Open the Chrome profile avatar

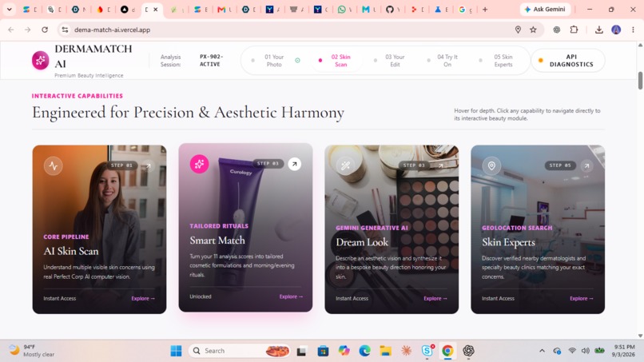[x=616, y=30]
